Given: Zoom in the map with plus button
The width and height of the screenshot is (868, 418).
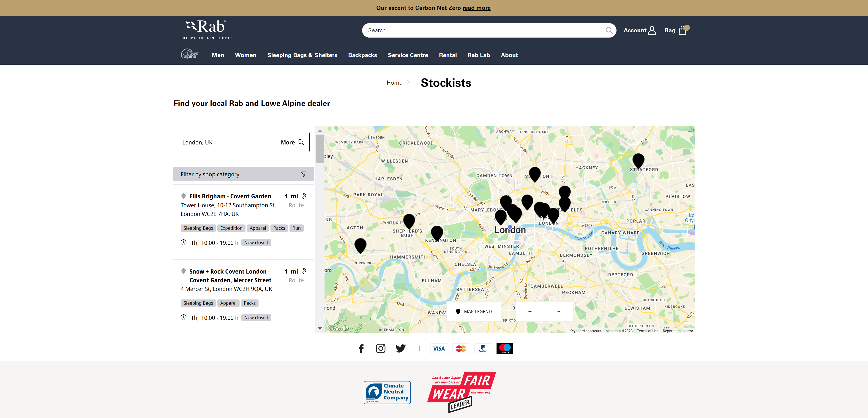Looking at the screenshot, I should 558,311.
